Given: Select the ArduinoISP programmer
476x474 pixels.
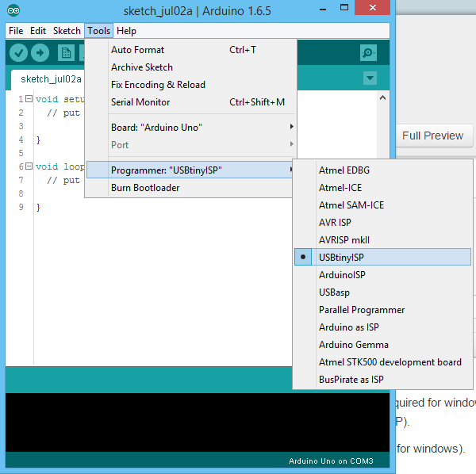Looking at the screenshot, I should click(x=383, y=275).
